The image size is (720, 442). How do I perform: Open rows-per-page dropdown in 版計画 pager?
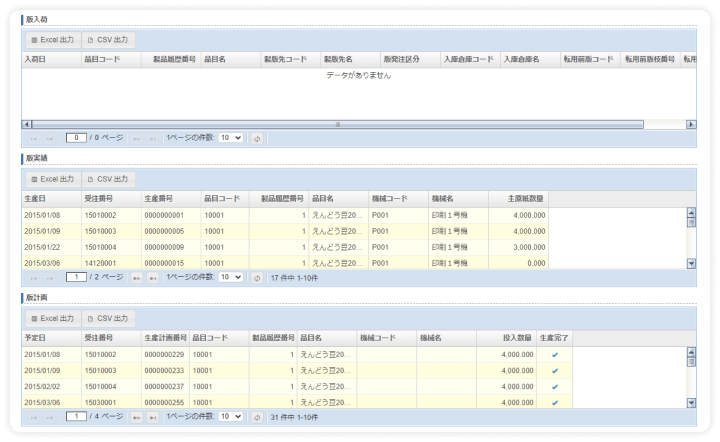click(x=230, y=416)
